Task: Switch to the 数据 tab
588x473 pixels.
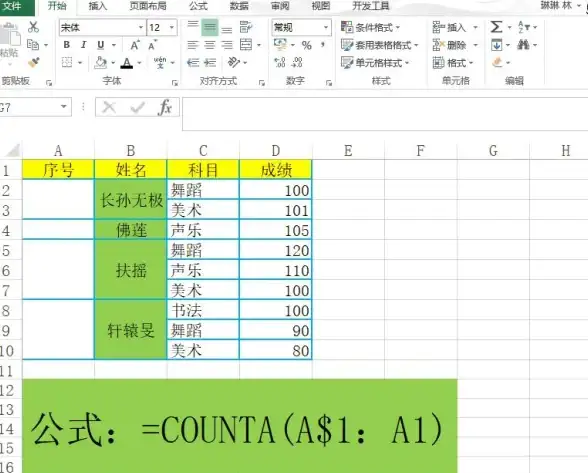Action: coord(239,6)
